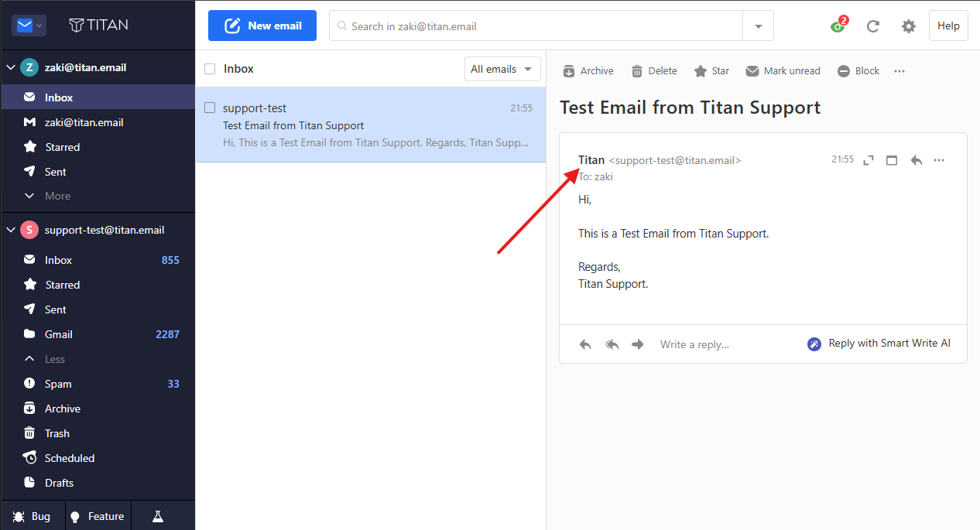980x530 pixels.
Task: Open the read receipts icon with badge 2
Action: [838, 26]
